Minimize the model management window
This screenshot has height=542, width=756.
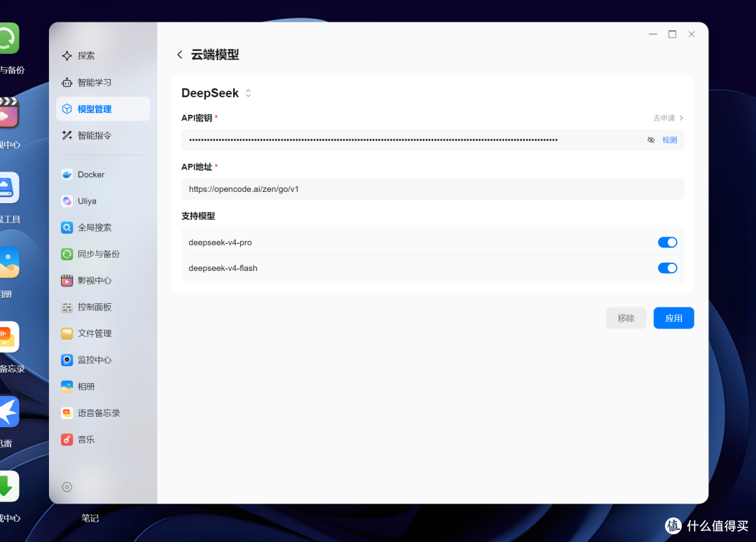click(x=653, y=34)
